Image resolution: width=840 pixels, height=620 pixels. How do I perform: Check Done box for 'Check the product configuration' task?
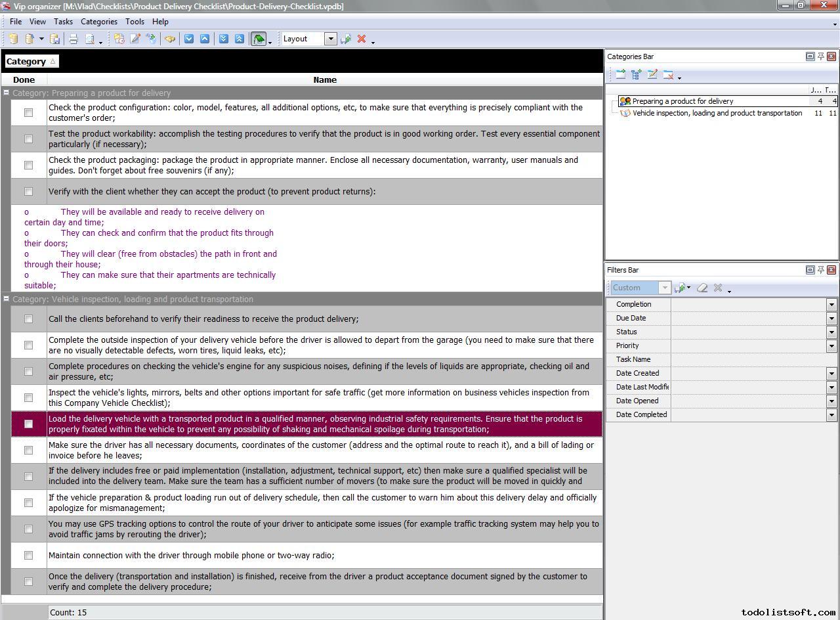28,113
